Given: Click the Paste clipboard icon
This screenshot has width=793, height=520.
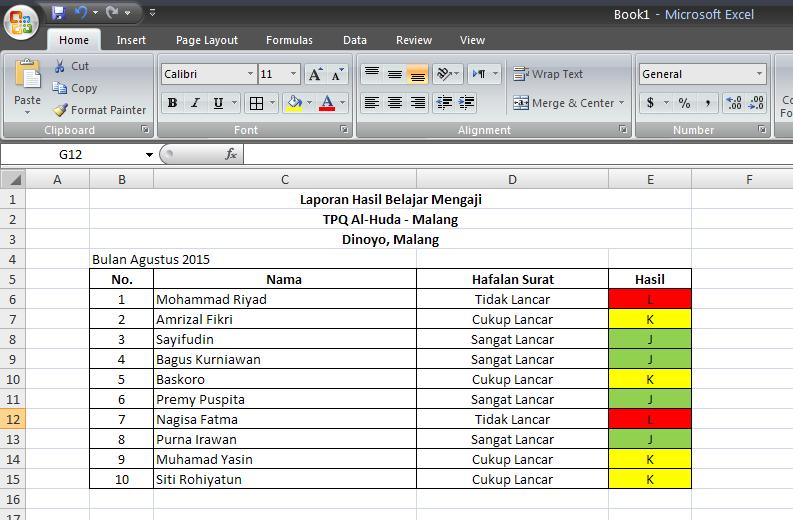Looking at the screenshot, I should pos(27,74).
